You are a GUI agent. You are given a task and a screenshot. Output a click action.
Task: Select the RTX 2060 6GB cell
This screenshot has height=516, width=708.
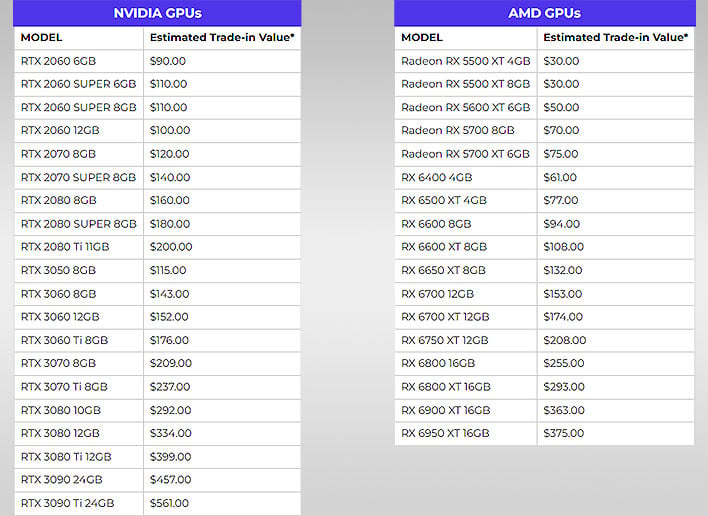79,61
